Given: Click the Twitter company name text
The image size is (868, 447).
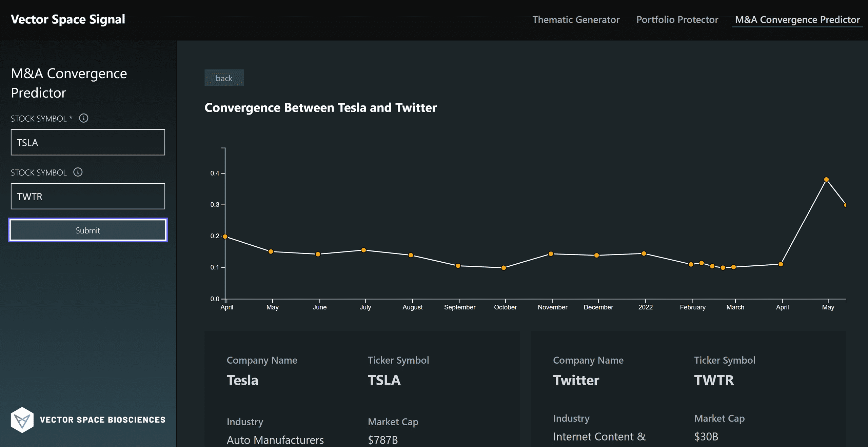Looking at the screenshot, I should click(x=576, y=380).
